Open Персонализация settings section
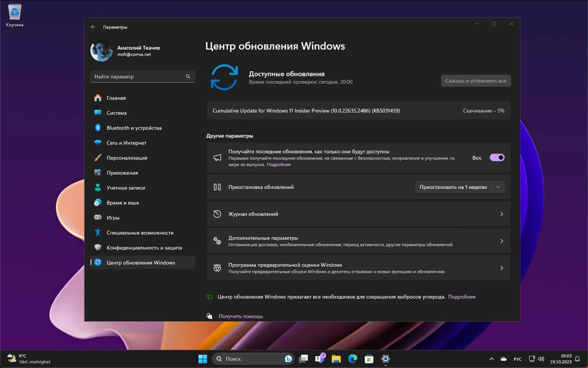The height and width of the screenshot is (368, 588). [143, 158]
